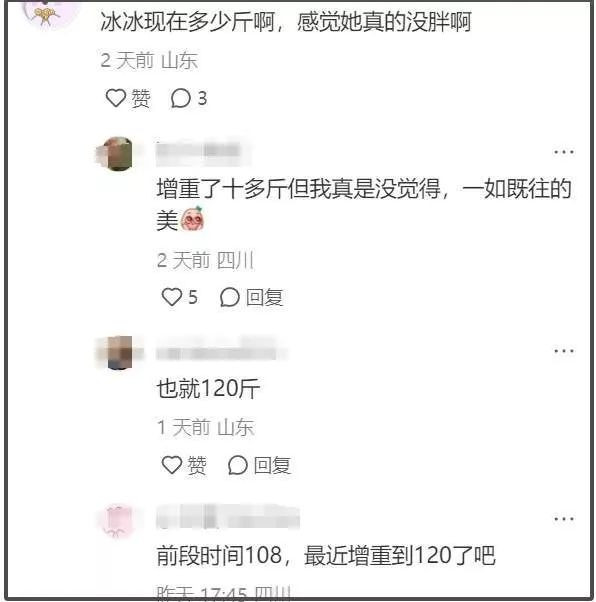Open more options for 增重了十多斤 reply
Image resolution: width=596 pixels, height=602 pixels.
click(x=563, y=152)
